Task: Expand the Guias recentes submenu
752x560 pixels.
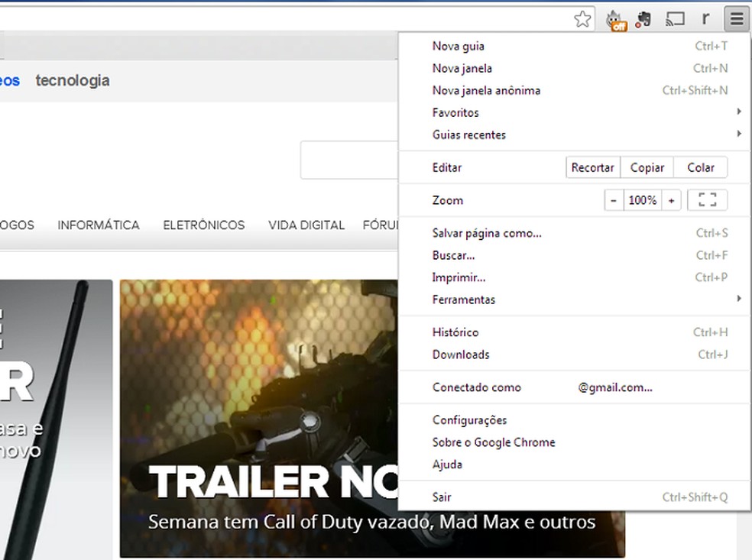Action: tap(738, 134)
